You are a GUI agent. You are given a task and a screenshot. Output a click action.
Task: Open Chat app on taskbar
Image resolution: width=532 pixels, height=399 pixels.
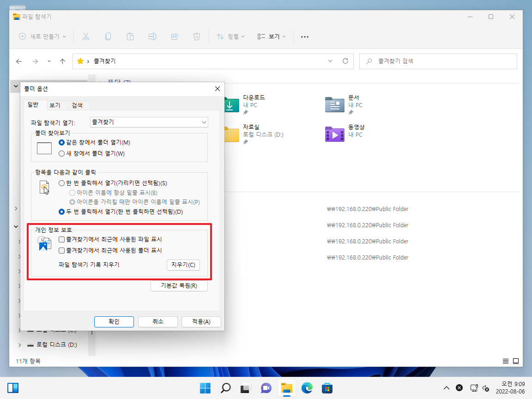pyautogui.click(x=266, y=388)
